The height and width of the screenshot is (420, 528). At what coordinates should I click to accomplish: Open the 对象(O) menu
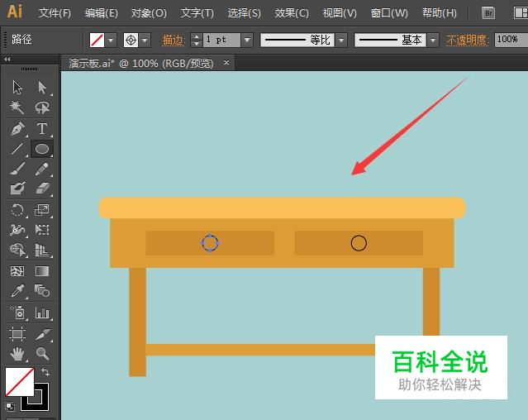[x=149, y=13]
